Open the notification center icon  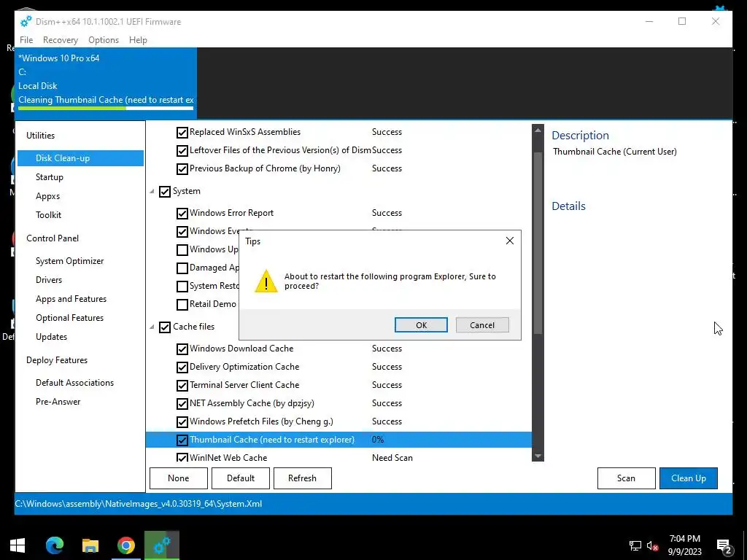[x=724, y=546]
